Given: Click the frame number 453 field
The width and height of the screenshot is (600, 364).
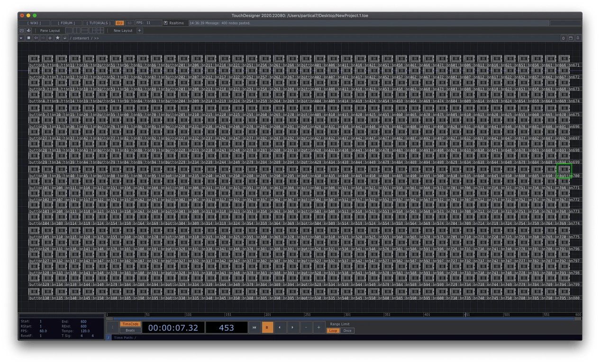Looking at the screenshot, I should pyautogui.click(x=226, y=328).
